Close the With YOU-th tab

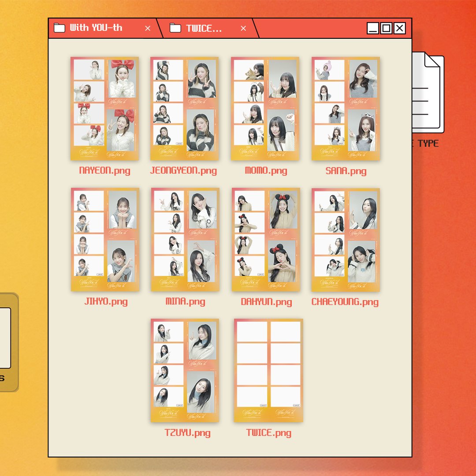[x=148, y=28]
